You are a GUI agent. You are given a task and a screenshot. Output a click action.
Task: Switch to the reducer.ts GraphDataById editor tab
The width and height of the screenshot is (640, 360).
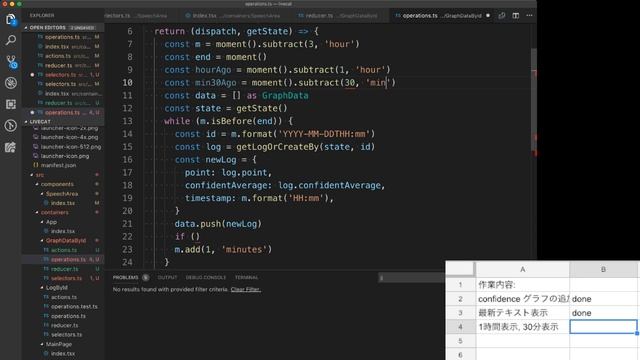(x=338, y=16)
